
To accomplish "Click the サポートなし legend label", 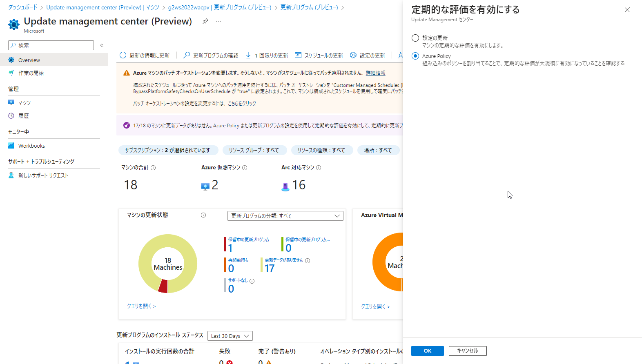I will (x=238, y=280).
